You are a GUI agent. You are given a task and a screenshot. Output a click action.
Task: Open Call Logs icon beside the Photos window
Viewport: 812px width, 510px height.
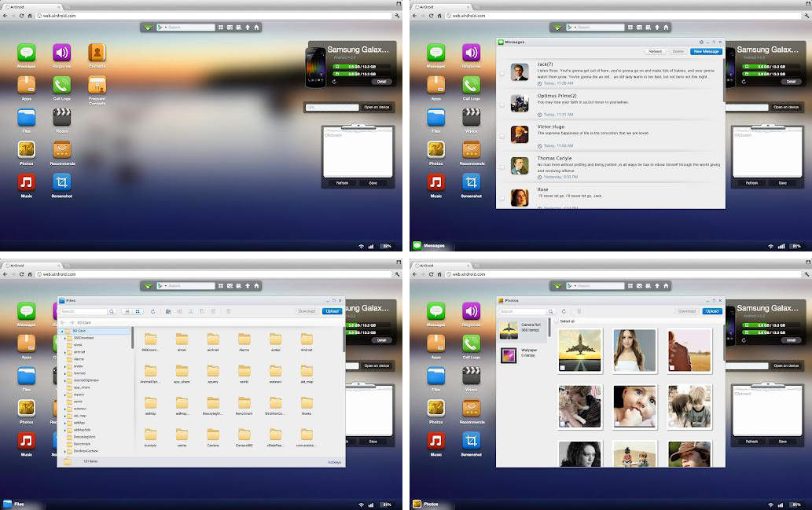[x=472, y=343]
